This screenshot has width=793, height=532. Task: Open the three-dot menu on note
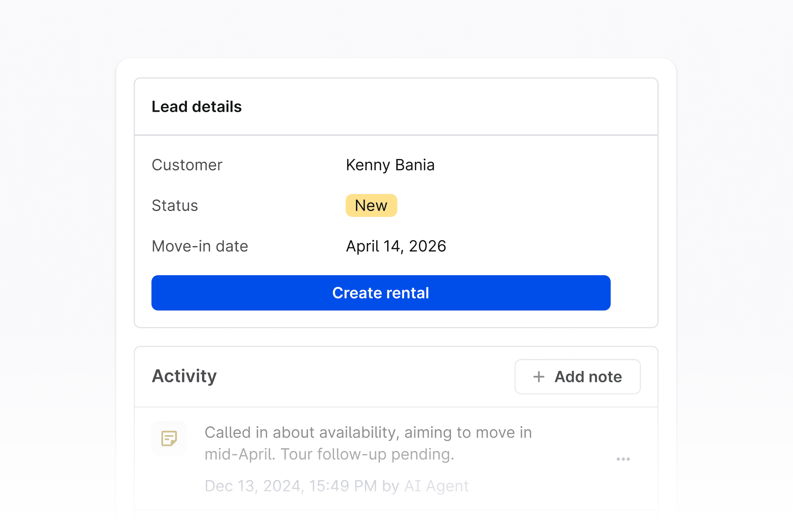623,459
